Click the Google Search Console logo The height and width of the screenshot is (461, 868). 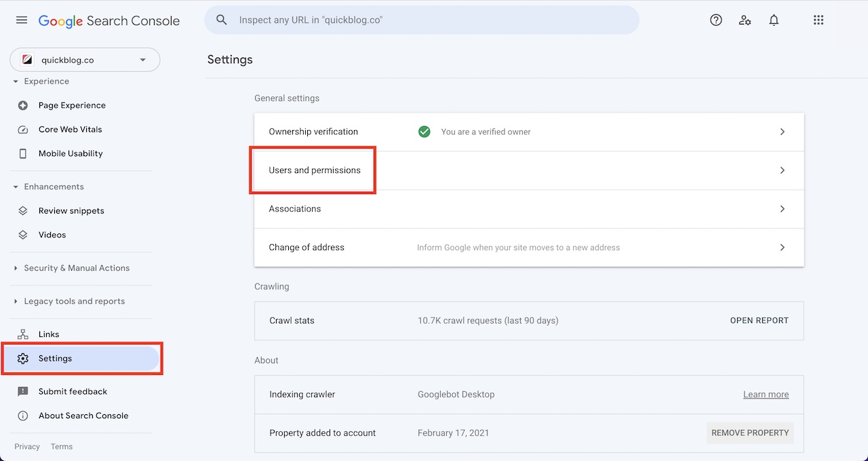[x=109, y=21]
